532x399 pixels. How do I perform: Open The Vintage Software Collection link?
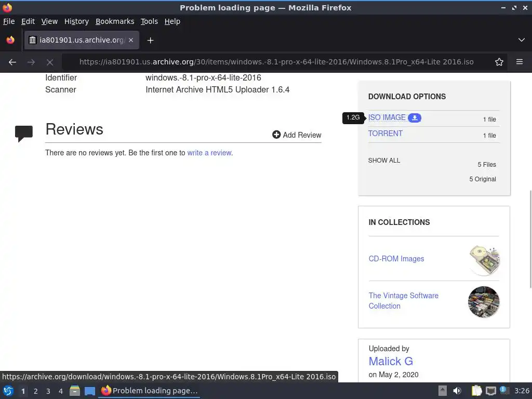(x=403, y=301)
